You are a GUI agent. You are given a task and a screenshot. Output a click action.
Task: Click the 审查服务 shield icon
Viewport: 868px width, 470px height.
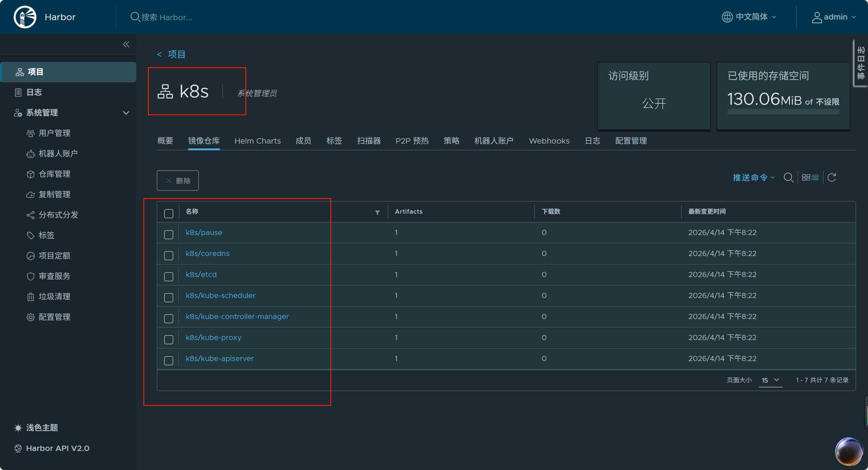(30, 276)
